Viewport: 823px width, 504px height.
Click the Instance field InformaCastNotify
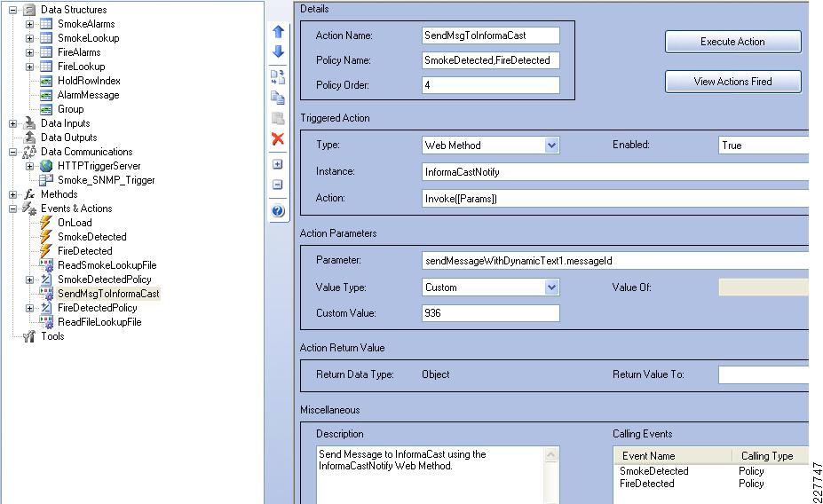coord(615,171)
